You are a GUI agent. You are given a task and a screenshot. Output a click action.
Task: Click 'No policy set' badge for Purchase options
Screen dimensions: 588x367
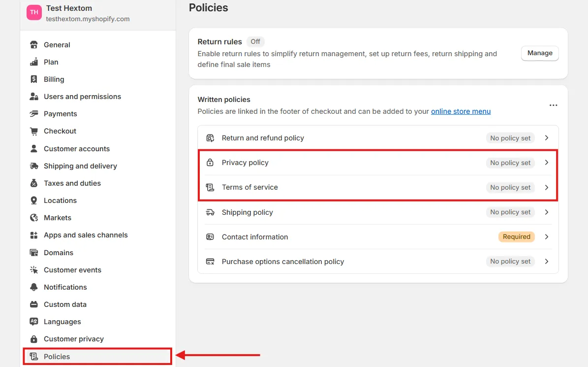pyautogui.click(x=510, y=261)
